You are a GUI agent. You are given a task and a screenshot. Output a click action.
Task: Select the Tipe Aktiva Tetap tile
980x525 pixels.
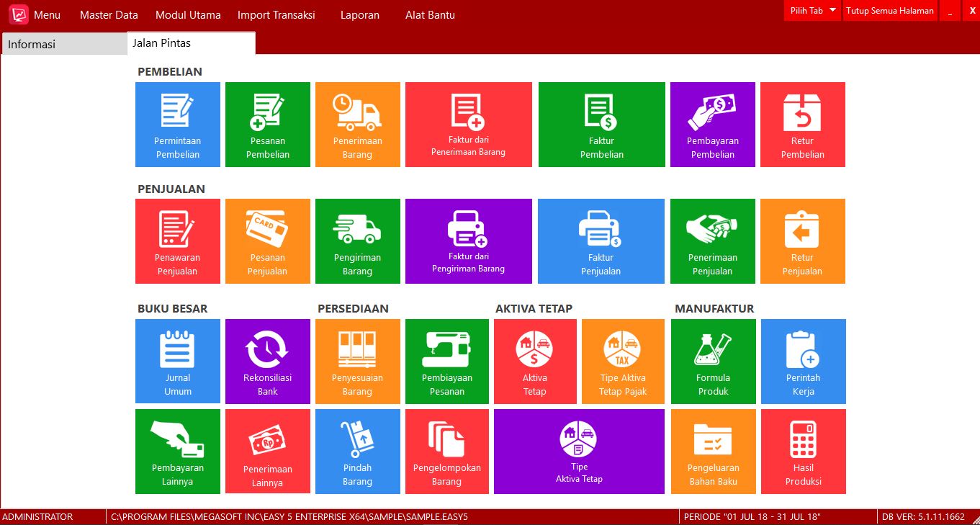click(579, 452)
